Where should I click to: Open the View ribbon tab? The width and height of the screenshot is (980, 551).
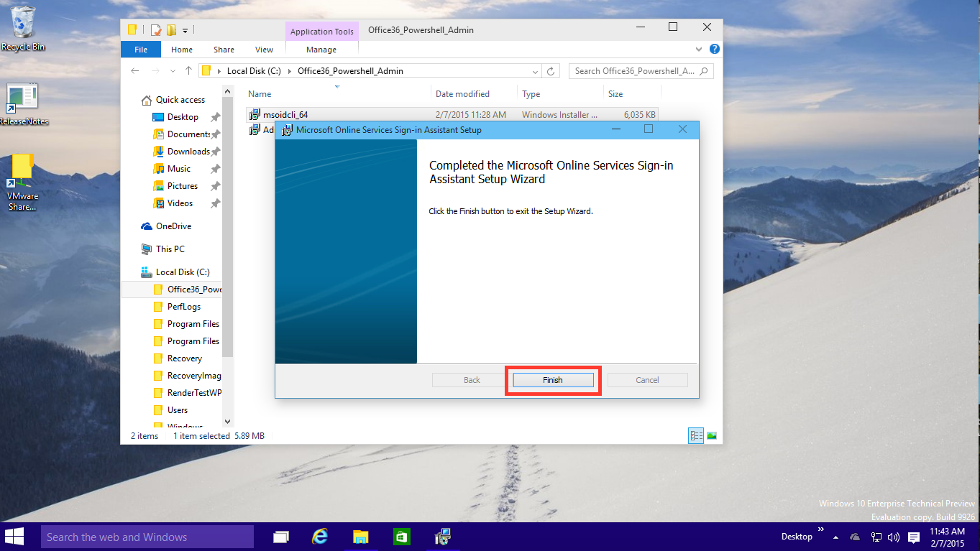(x=264, y=50)
